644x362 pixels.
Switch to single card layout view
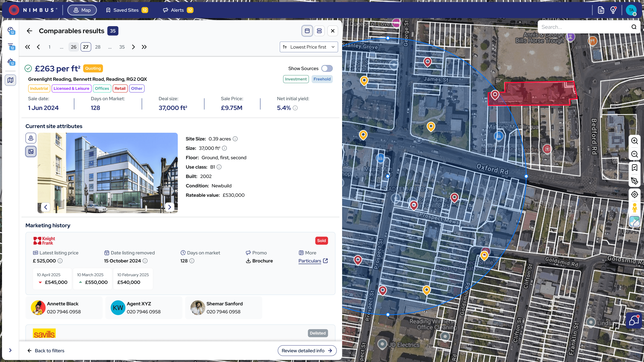point(307,31)
